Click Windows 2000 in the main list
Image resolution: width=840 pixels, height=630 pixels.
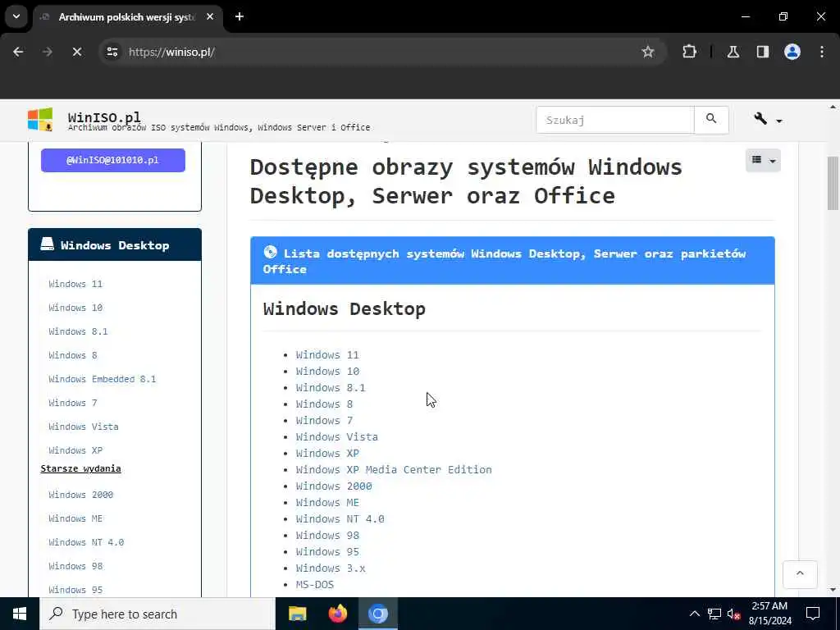point(334,486)
